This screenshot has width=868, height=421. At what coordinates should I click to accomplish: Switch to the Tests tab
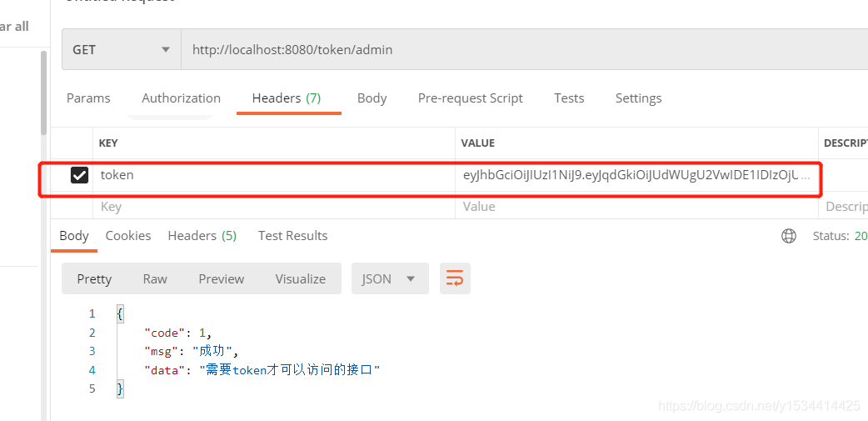pos(569,98)
